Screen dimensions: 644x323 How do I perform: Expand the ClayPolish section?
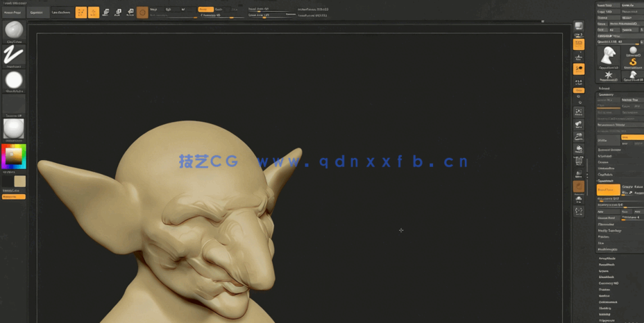click(606, 175)
